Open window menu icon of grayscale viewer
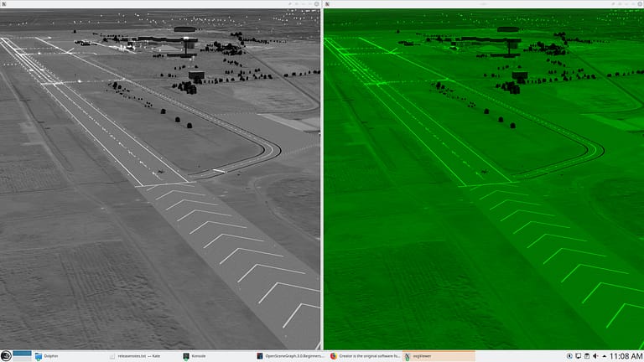 pos(5,4)
